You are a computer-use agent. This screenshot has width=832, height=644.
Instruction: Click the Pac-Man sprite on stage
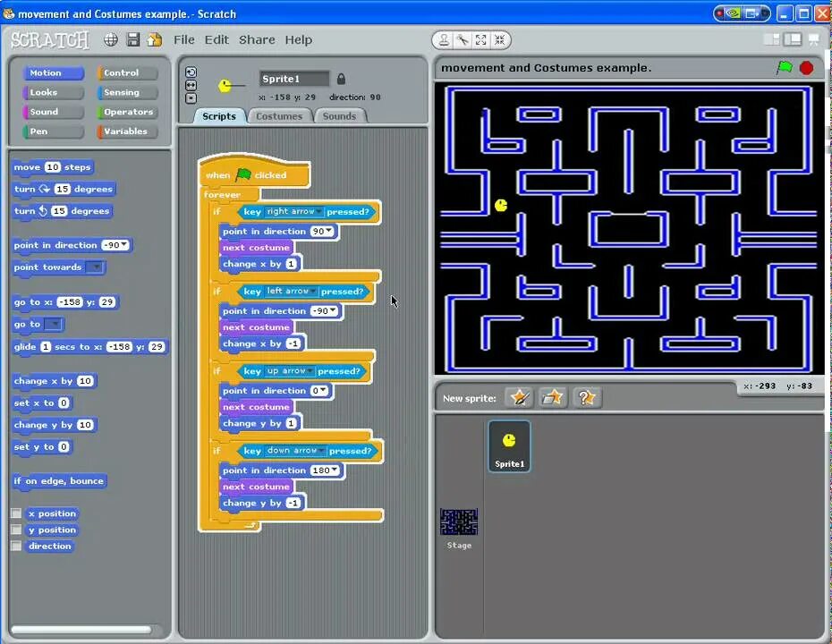pyautogui.click(x=501, y=206)
